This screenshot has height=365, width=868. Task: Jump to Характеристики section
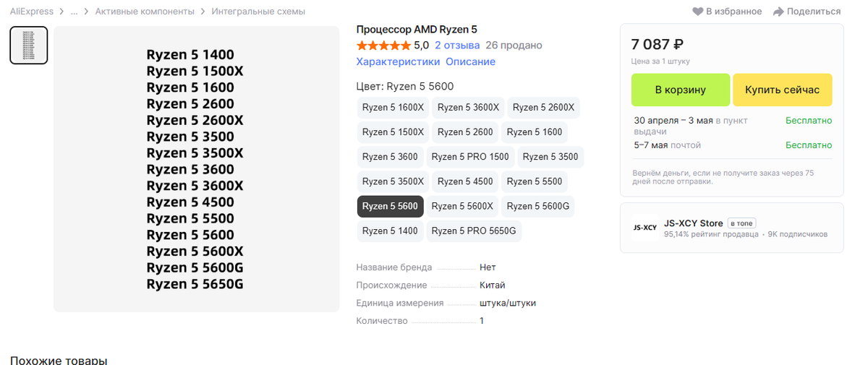[x=398, y=62]
